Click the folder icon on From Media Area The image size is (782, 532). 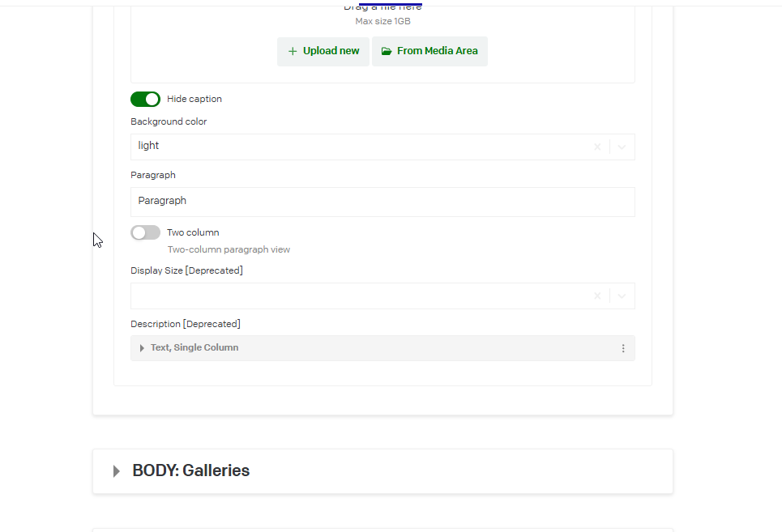coord(387,51)
